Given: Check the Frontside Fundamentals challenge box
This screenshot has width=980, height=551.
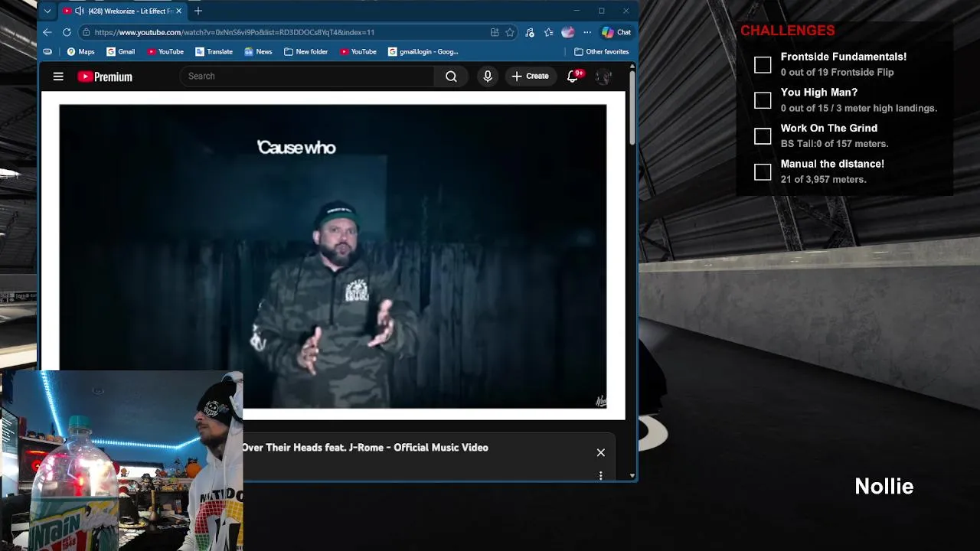Looking at the screenshot, I should coord(763,65).
